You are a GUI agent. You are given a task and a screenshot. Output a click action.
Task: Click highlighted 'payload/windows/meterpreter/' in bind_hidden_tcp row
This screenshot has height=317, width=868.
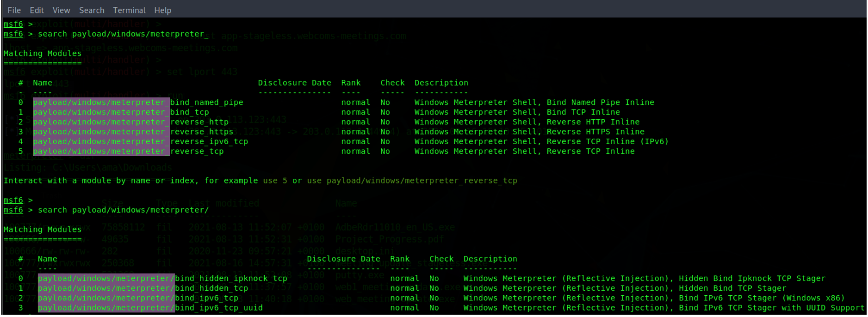click(106, 288)
